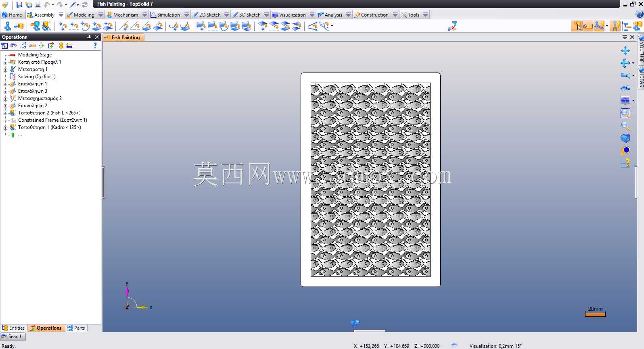Expand the Τοποθέτηση 2 (Fish L) tree node

click(6, 113)
